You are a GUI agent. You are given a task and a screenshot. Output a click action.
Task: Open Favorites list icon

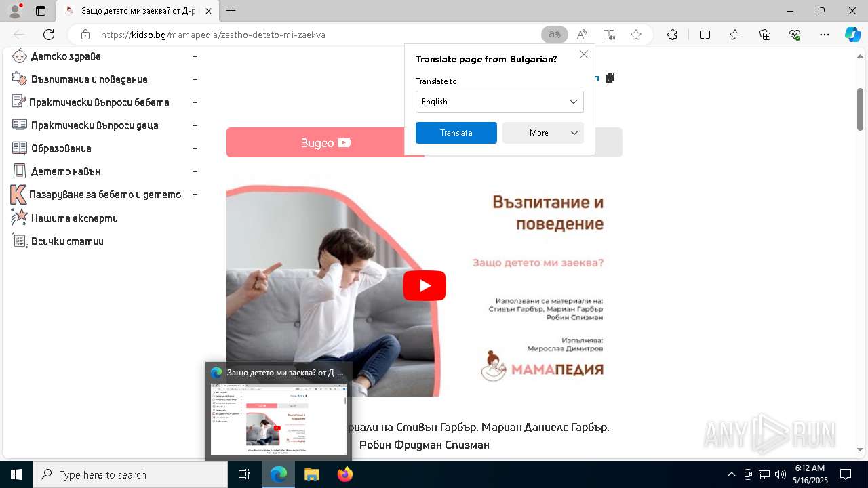tap(735, 35)
